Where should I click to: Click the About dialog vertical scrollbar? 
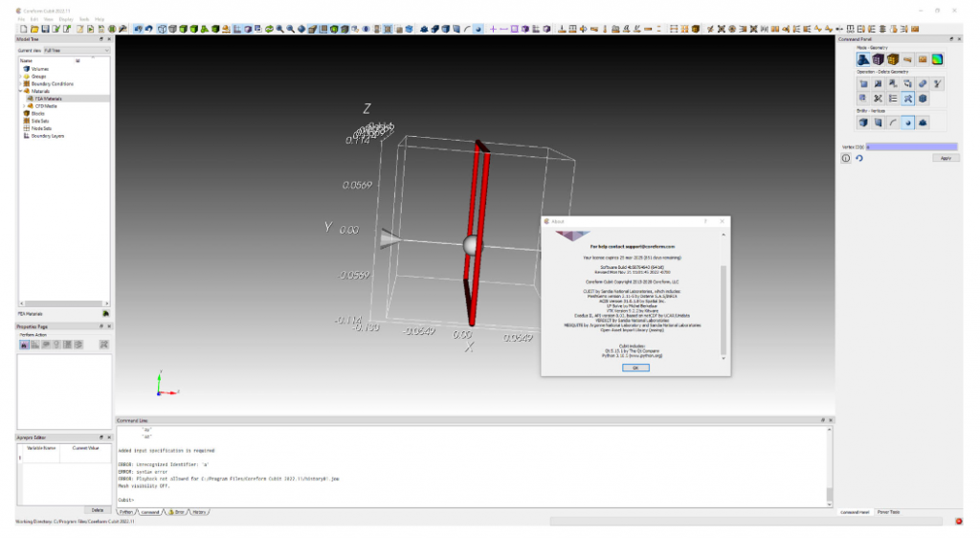(724, 296)
